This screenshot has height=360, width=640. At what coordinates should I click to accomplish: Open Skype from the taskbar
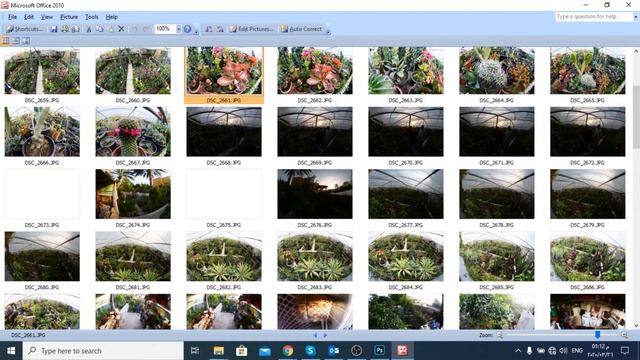coord(311,350)
